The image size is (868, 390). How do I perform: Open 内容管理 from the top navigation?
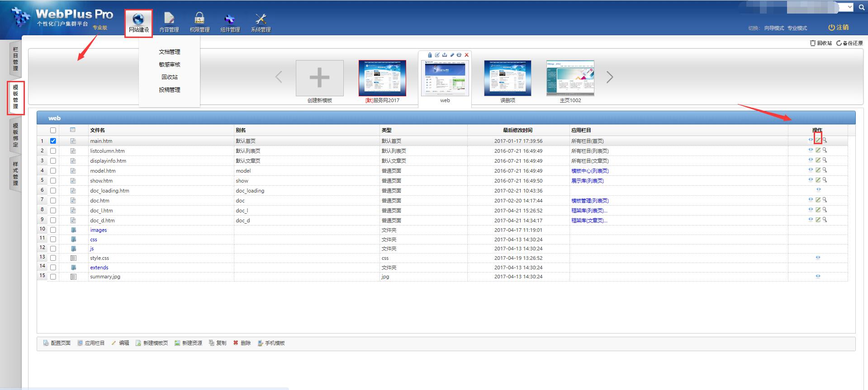coord(169,23)
